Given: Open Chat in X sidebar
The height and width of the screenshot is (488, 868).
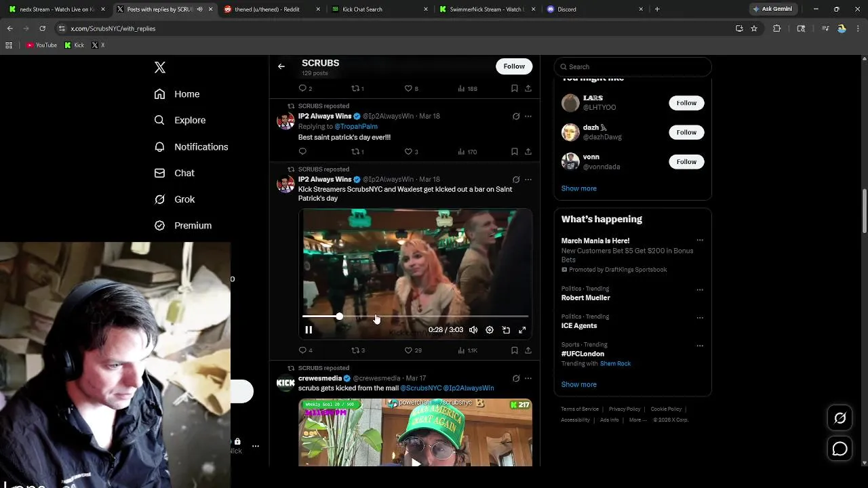Looking at the screenshot, I should (174, 173).
